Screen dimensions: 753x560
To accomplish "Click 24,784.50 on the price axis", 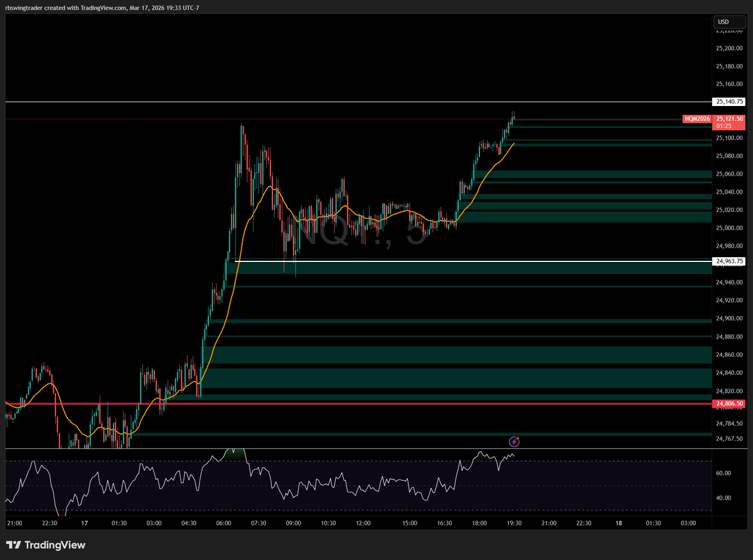I will (x=729, y=423).
